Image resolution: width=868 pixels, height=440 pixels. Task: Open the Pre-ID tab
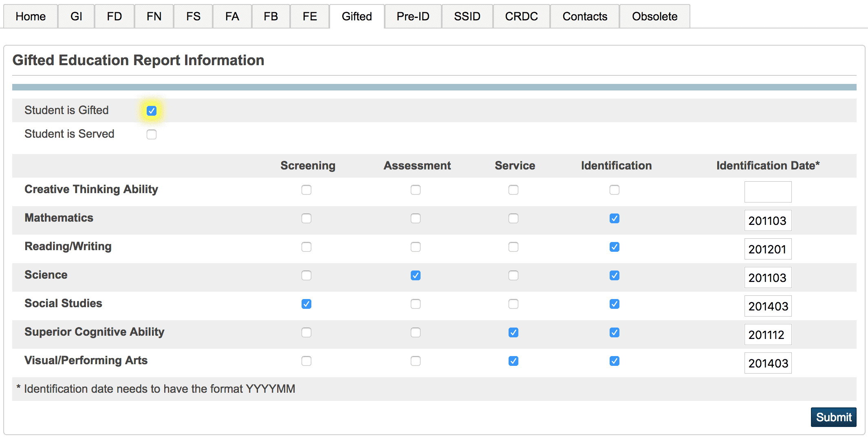coord(413,16)
